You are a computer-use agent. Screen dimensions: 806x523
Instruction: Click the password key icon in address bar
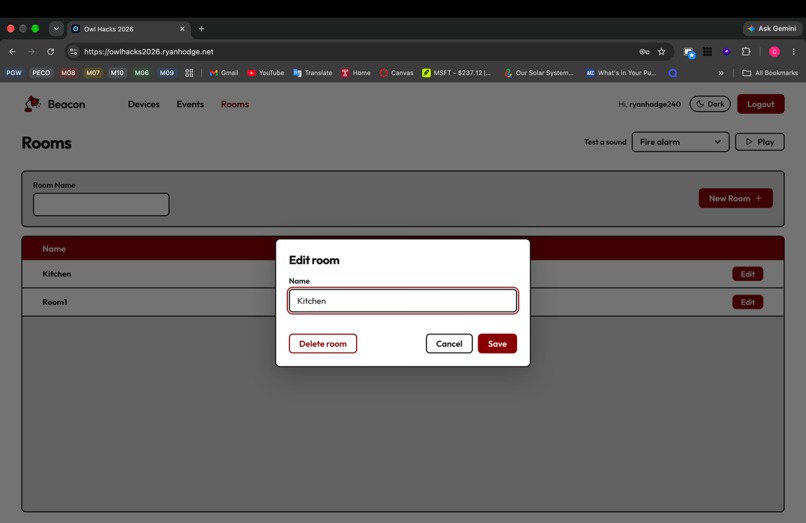tap(644, 51)
